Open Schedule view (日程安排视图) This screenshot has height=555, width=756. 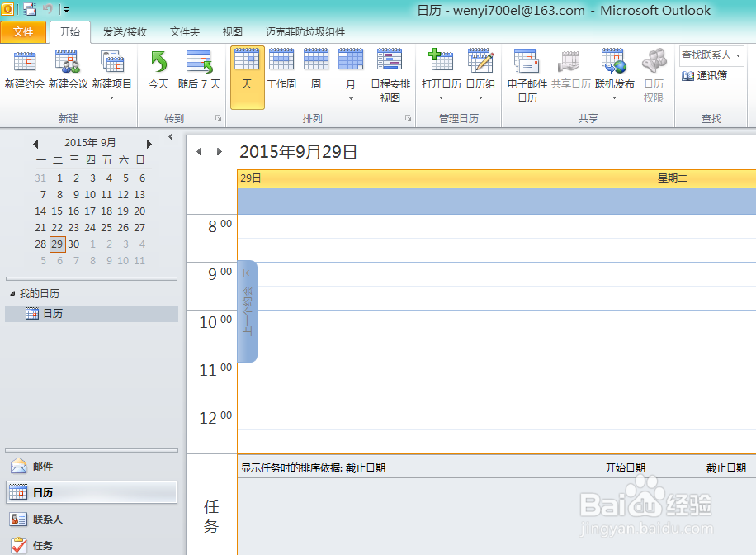(390, 76)
